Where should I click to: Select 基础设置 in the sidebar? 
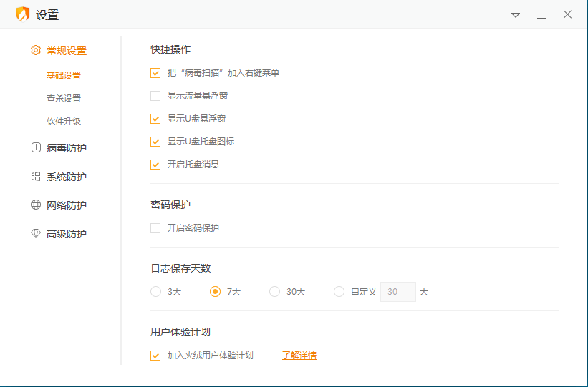tap(64, 76)
